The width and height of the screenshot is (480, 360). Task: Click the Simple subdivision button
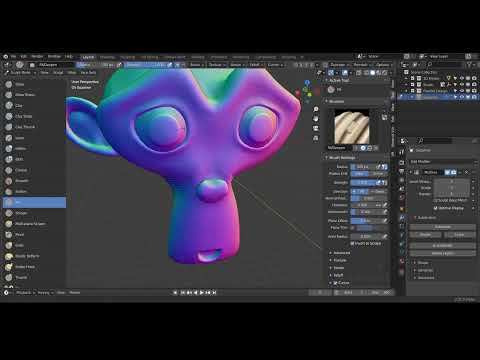(425, 235)
